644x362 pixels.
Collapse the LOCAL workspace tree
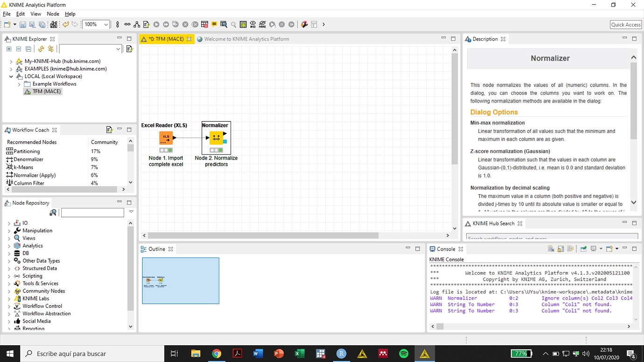coord(11,76)
